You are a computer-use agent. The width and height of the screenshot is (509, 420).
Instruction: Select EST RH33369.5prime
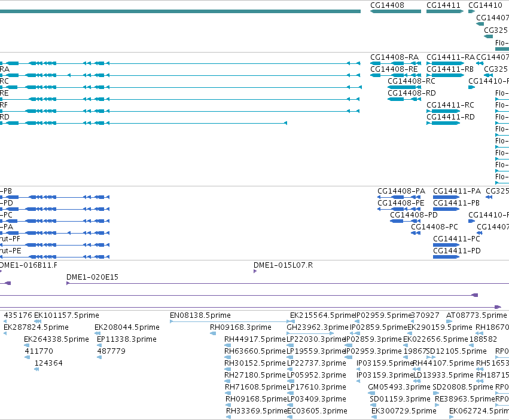228,418
